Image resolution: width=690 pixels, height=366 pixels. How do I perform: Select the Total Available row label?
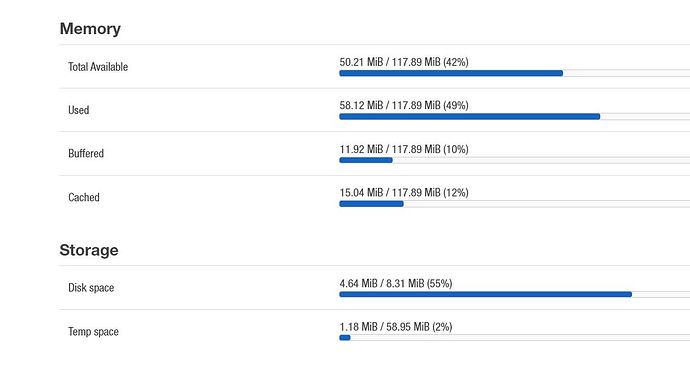98,67
